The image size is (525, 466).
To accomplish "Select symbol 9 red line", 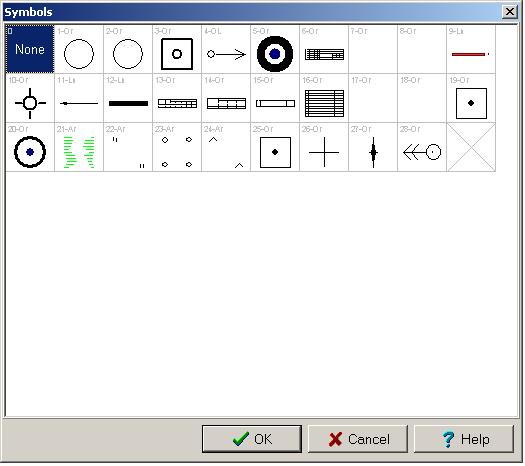I will (471, 49).
